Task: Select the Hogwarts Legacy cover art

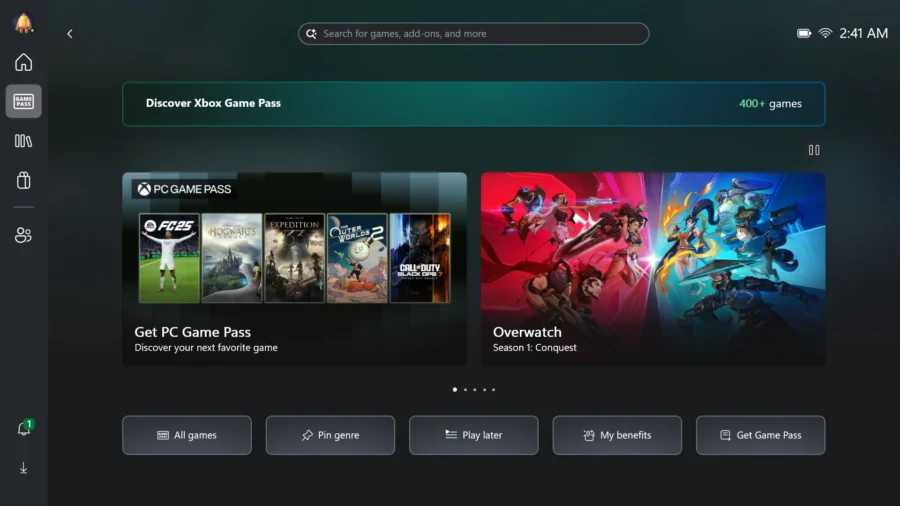Action: pos(232,258)
